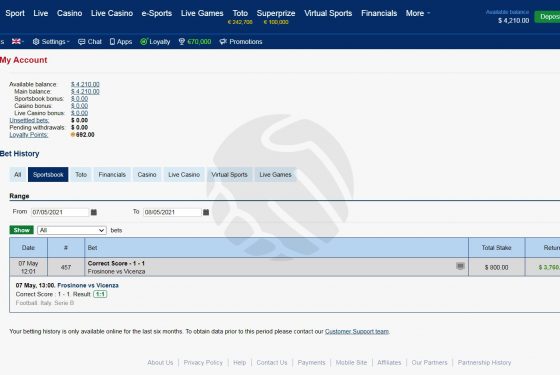560x375 pixels.
Task: Click the bet slip details icon in row 457
Action: [x=460, y=266]
